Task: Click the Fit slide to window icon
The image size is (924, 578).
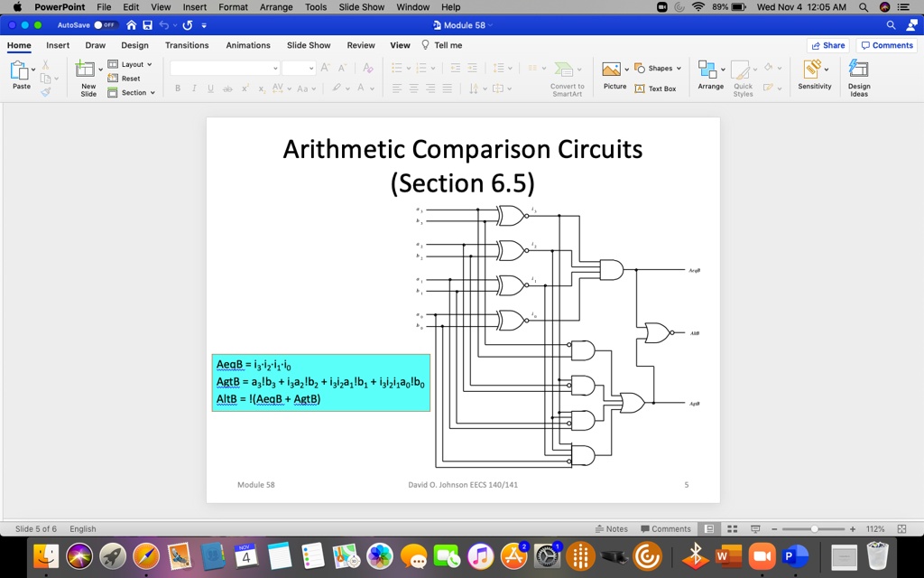Action: (x=901, y=529)
